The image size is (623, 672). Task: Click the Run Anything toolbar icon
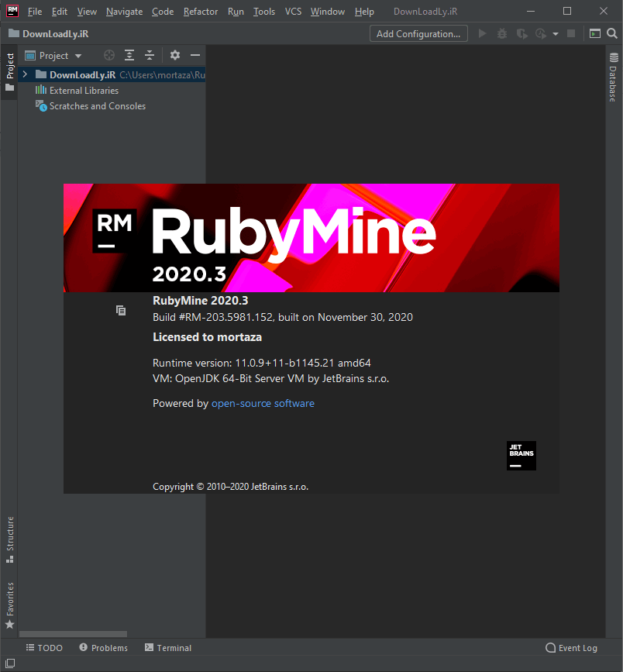click(x=595, y=33)
